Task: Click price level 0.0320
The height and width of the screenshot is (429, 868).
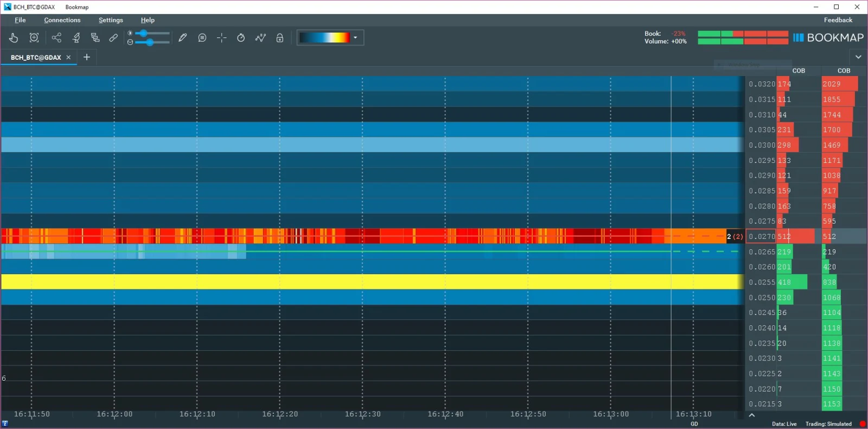Action: click(762, 84)
